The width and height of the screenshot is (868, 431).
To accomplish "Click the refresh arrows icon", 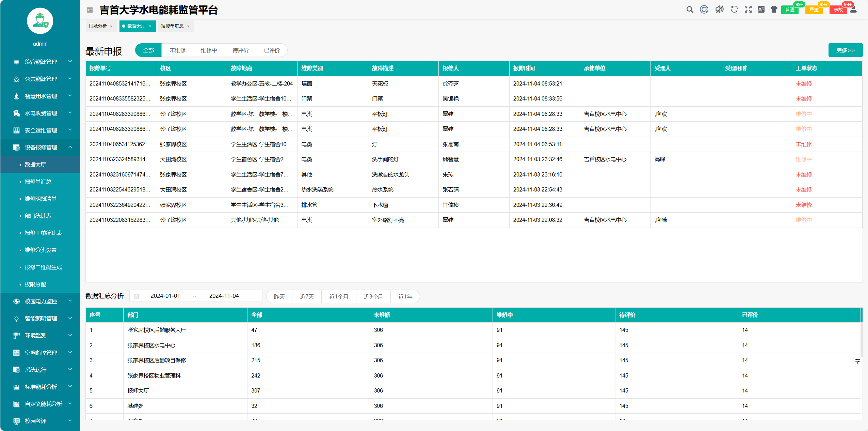I will point(734,10).
